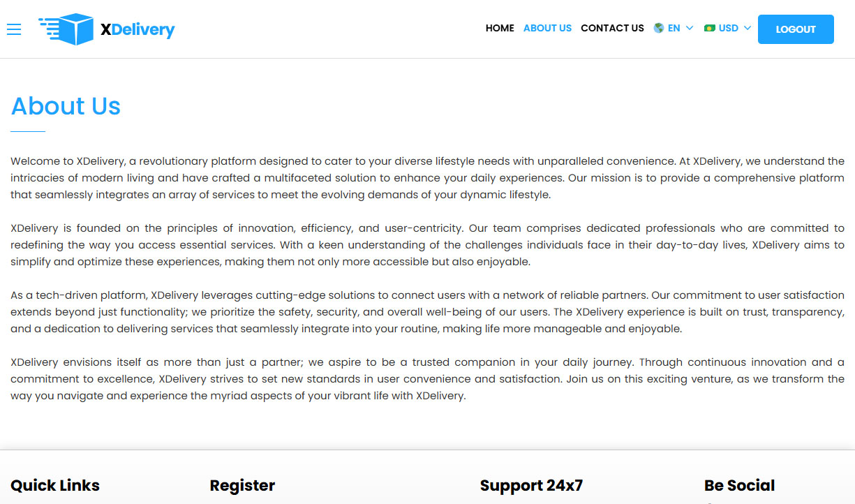Click the large About Us page heading

[66, 106]
